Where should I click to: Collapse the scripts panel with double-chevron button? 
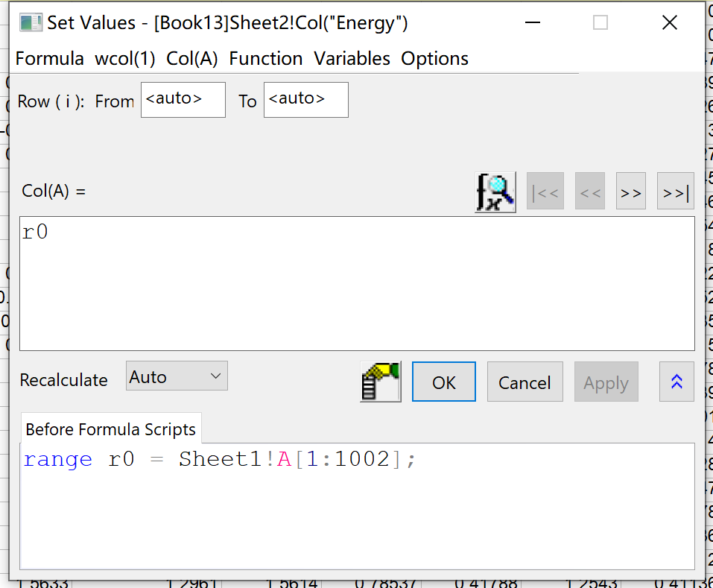coord(676,382)
